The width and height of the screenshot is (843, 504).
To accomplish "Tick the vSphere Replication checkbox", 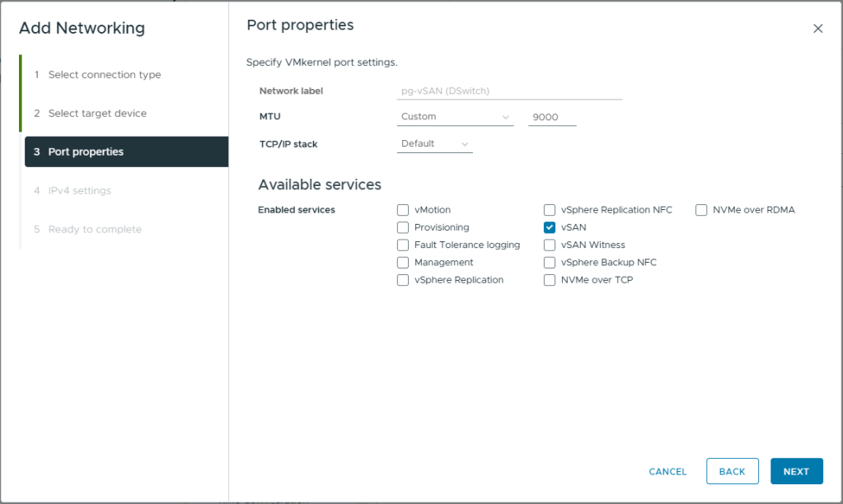I will click(403, 280).
